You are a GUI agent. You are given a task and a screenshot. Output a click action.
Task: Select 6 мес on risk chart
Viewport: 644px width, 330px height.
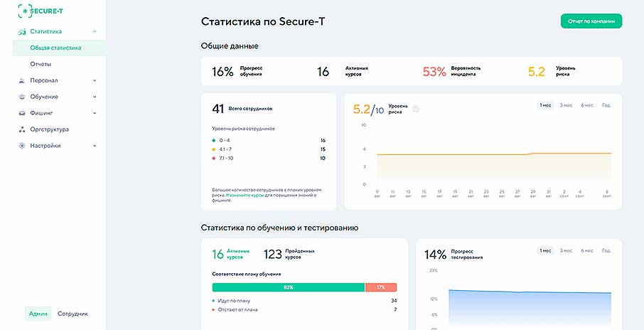(587, 105)
